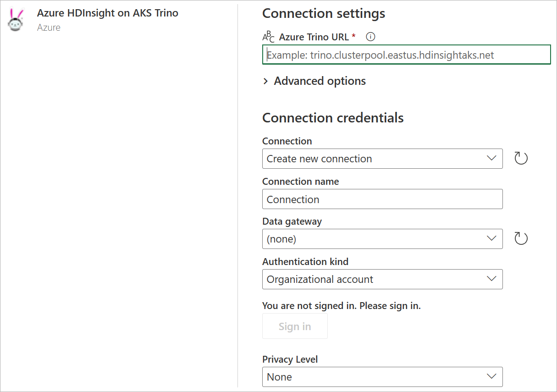Open the Privacy Level dropdown showing None

pyautogui.click(x=382, y=376)
